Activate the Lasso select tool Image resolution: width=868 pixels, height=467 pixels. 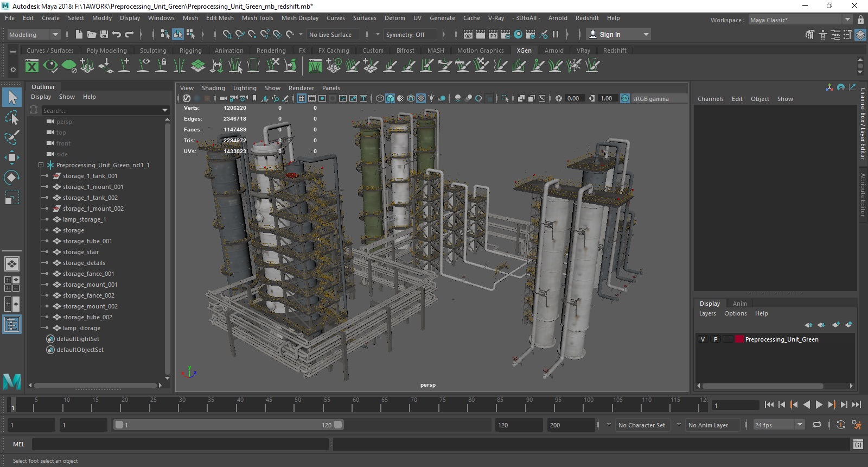pos(12,118)
